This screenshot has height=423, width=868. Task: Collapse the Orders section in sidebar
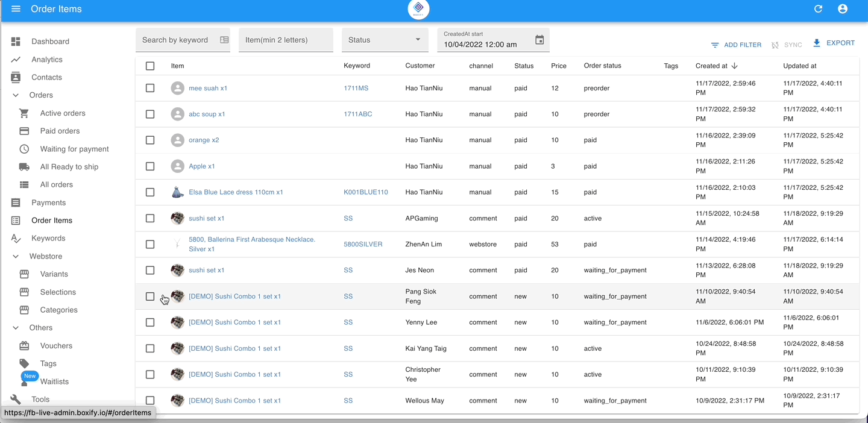pos(16,95)
